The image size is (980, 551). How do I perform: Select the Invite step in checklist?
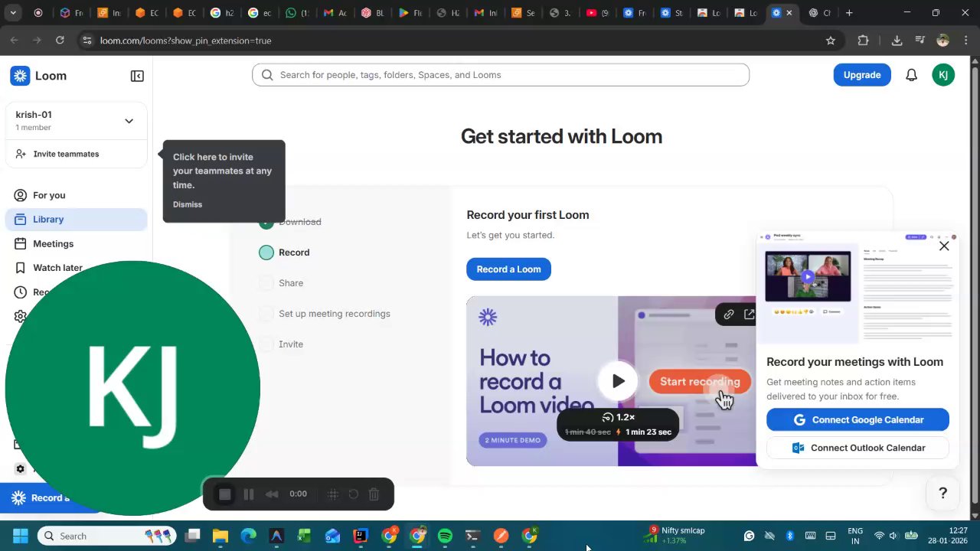pos(291,344)
